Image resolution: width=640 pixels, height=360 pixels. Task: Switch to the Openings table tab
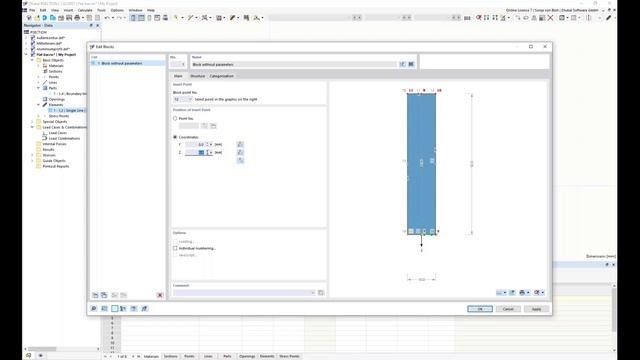pyautogui.click(x=247, y=356)
